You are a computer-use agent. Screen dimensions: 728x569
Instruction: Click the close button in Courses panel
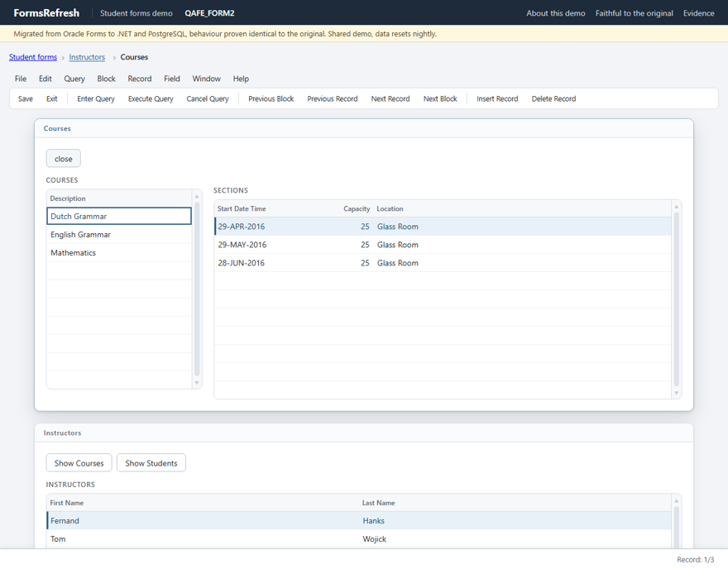click(x=64, y=159)
